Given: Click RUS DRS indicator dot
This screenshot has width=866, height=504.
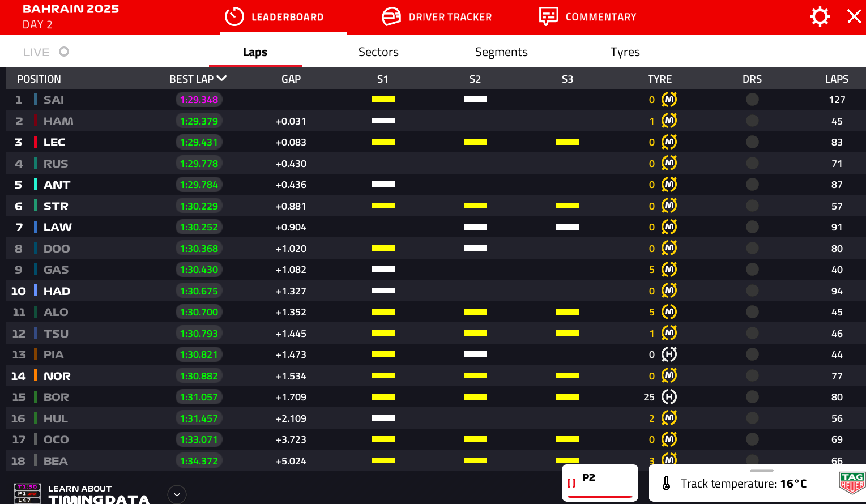Looking at the screenshot, I should click(x=752, y=163).
